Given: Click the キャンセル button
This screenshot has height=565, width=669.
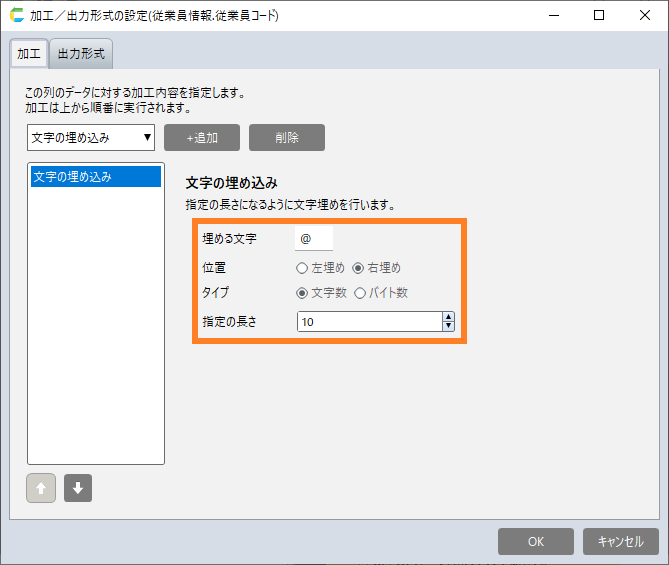Looking at the screenshot, I should tap(620, 541).
